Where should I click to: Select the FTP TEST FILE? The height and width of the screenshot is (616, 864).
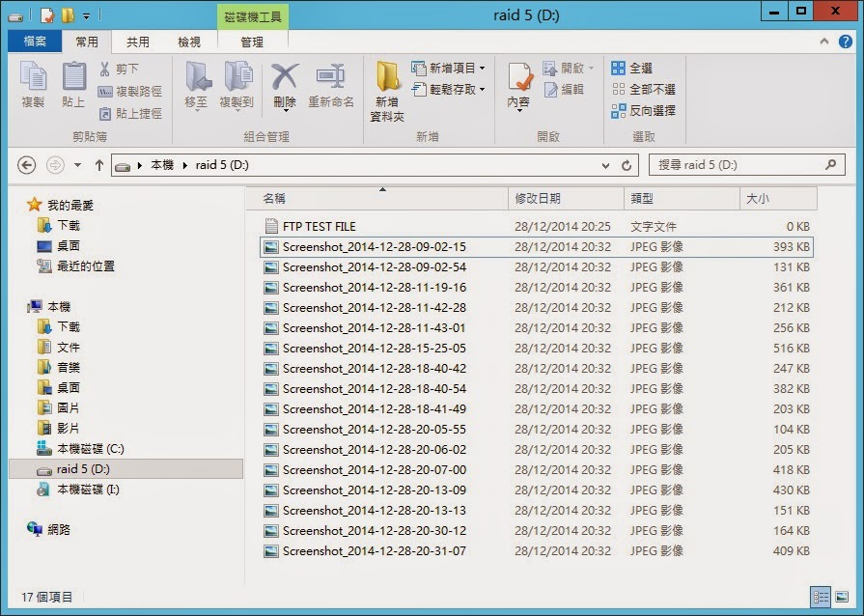[538, 227]
